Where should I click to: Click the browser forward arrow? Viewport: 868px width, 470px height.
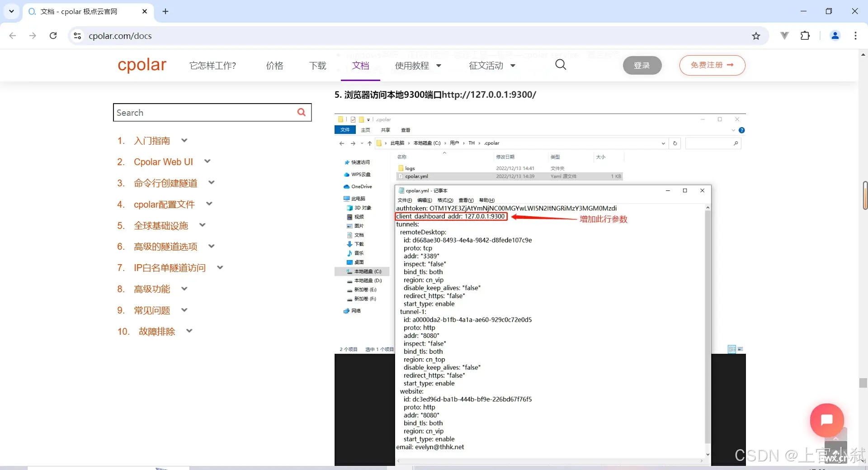33,36
